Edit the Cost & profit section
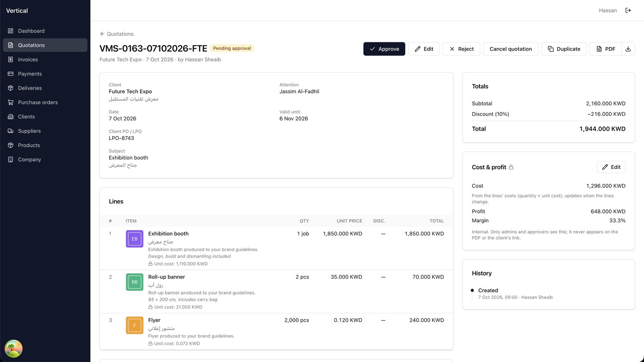Screen dimensions: 644x362 [611, 167]
